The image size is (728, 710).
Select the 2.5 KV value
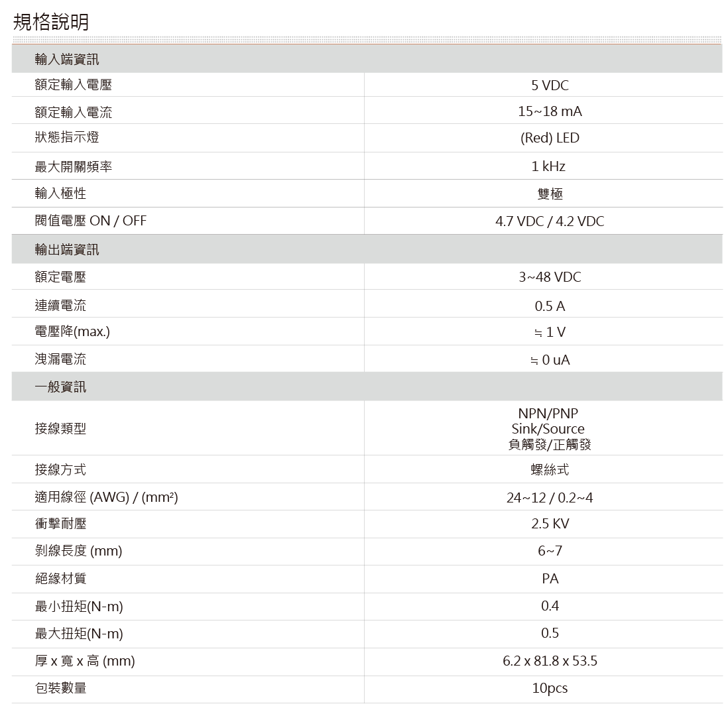(x=550, y=524)
